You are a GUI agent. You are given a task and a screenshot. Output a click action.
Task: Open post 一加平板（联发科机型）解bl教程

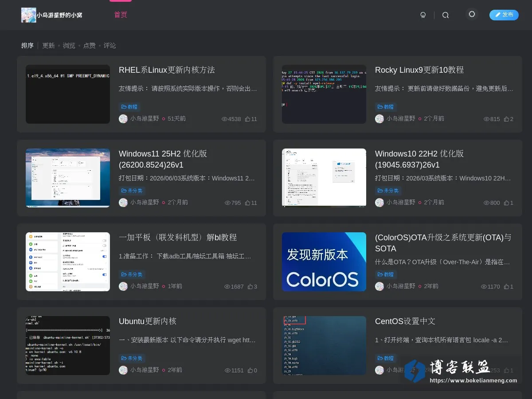(x=178, y=238)
